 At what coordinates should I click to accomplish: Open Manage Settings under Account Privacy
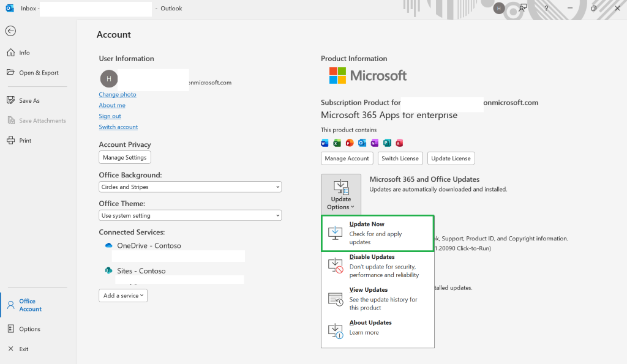coord(125,157)
